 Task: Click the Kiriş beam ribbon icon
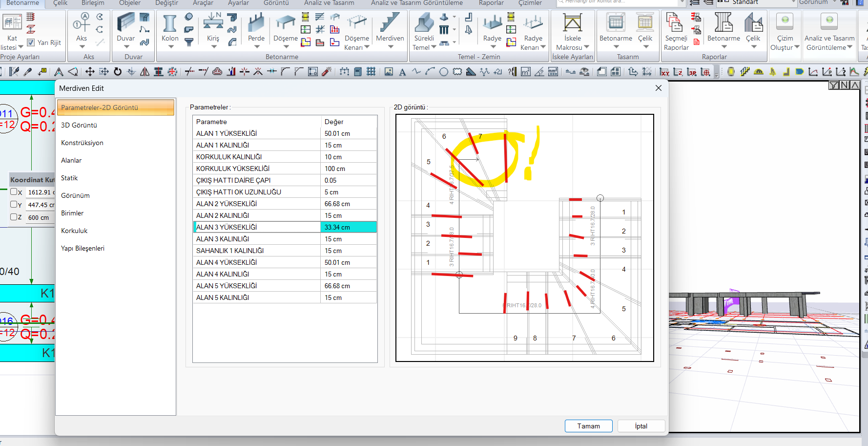[x=213, y=21]
